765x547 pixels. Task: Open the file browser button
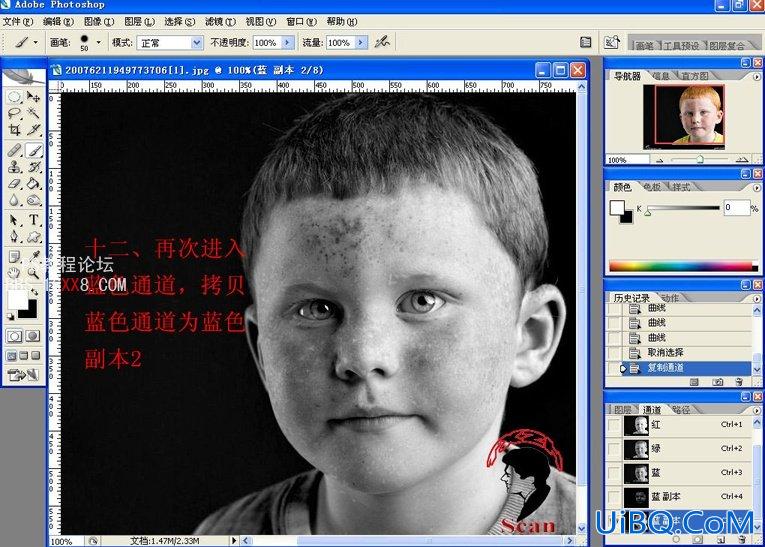coord(612,42)
